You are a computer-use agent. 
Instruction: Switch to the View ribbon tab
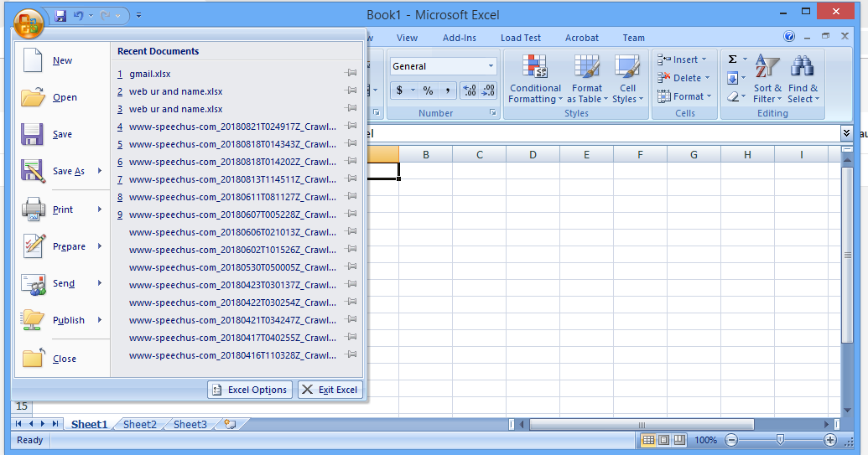click(x=407, y=39)
